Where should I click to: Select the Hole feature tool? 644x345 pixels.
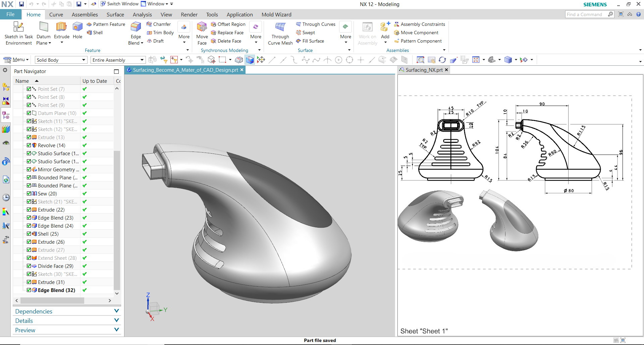[x=77, y=27]
